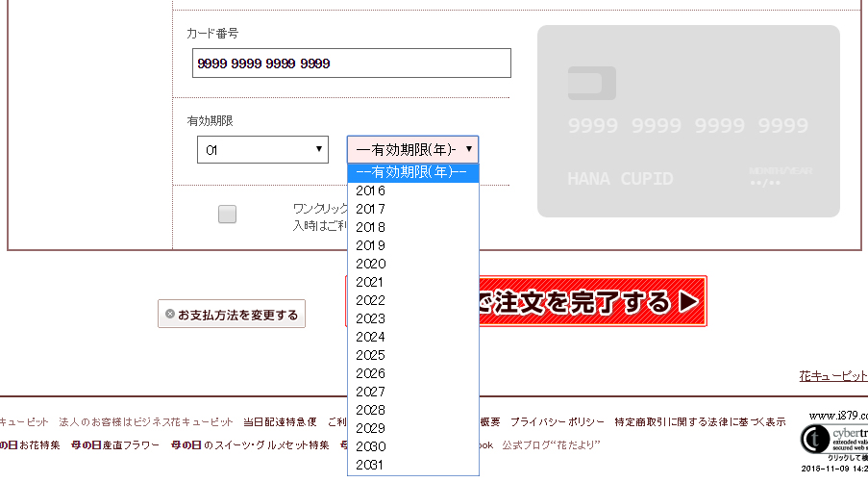The height and width of the screenshot is (482, 868).
Task: Pick 2022 in the year dropdown
Action: pos(413,300)
